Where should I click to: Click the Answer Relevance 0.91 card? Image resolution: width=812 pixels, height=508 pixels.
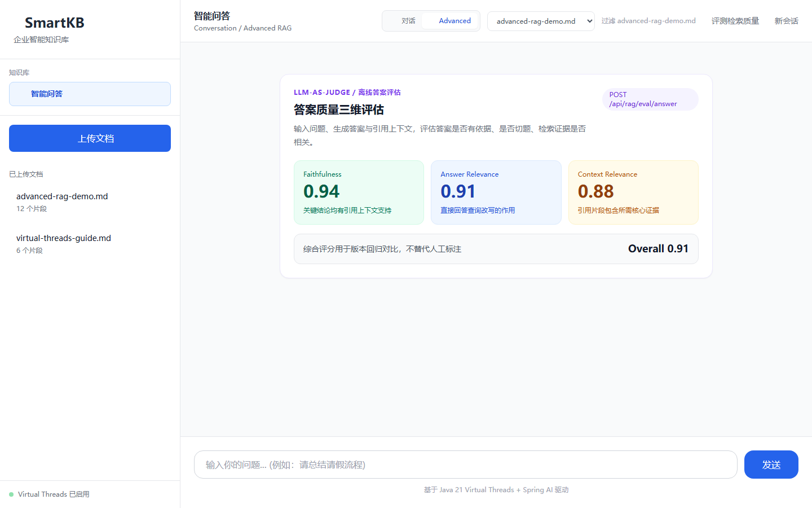pos(496,192)
